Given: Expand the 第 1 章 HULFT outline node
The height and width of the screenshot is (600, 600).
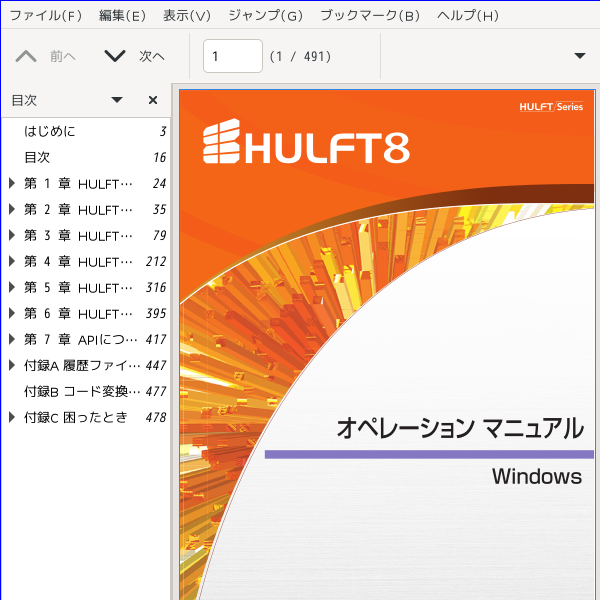Looking at the screenshot, I should click(12, 183).
